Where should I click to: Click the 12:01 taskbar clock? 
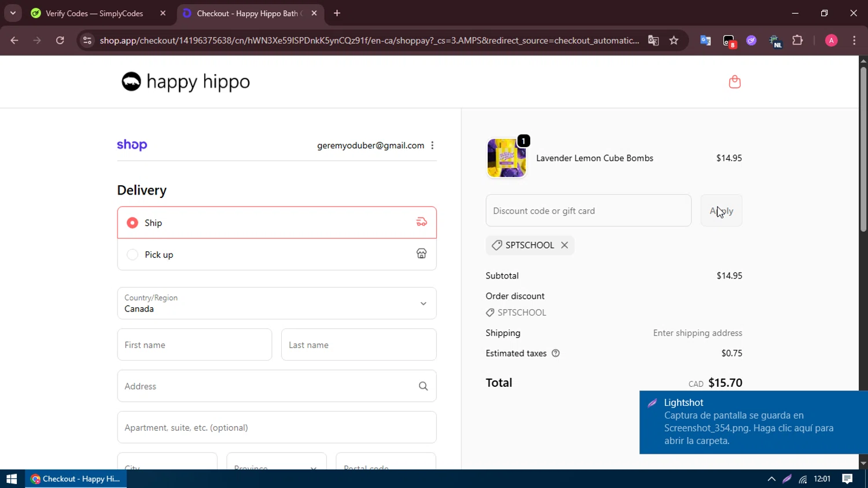pyautogui.click(x=822, y=479)
